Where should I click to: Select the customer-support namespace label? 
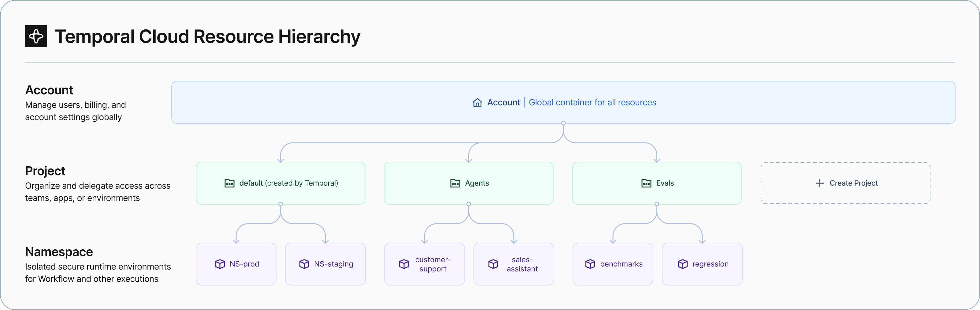point(433,264)
